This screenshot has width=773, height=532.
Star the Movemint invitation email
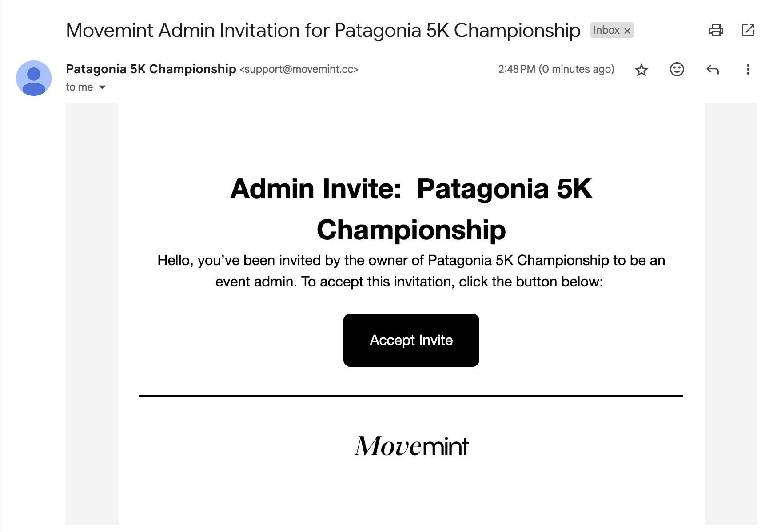642,70
